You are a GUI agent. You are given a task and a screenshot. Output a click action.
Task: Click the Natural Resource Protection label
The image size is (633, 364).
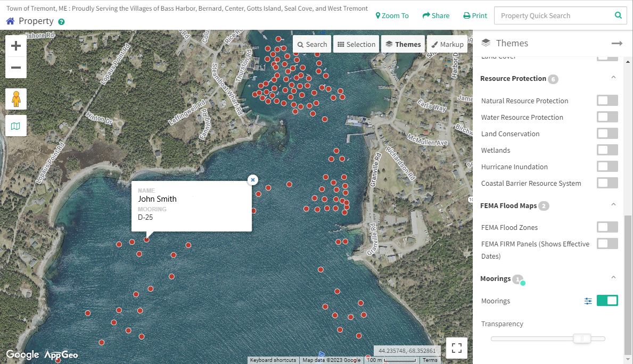[524, 101]
